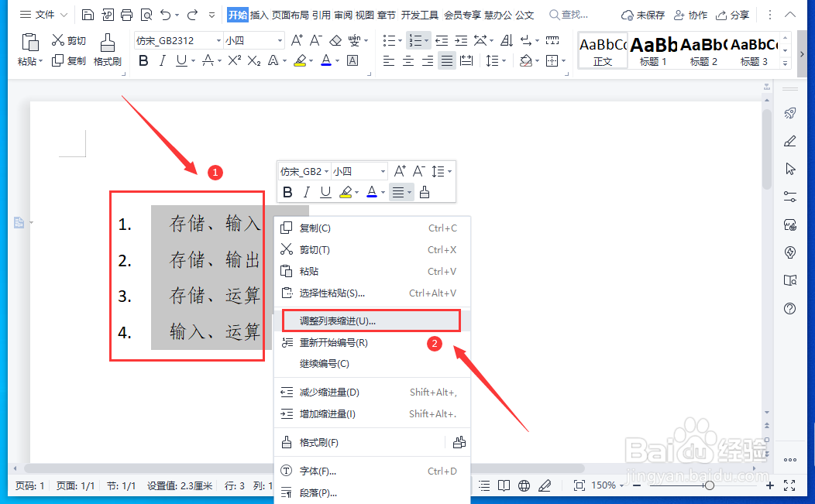Switch to reading mode book icon
Screen dimensions: 815x504
tap(504, 485)
